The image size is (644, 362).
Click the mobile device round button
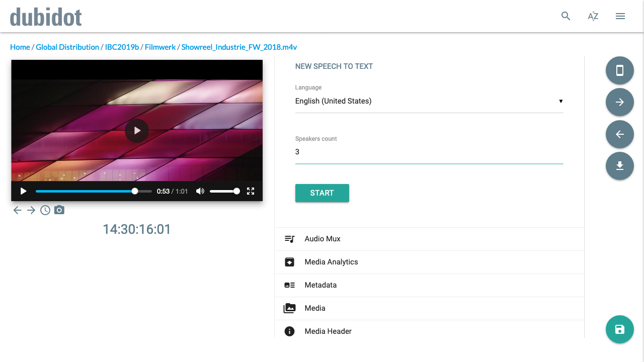click(620, 70)
